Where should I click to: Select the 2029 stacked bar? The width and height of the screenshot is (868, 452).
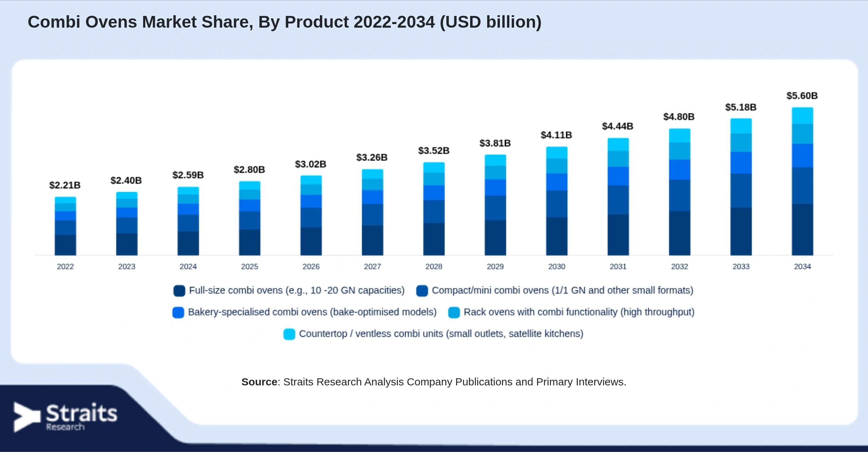[495, 205]
